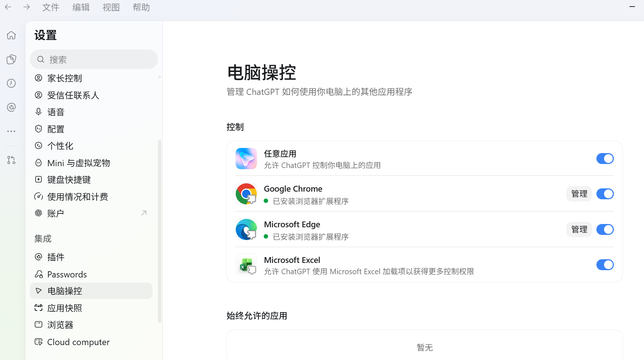Open 个性化 settings
The image size is (644, 360).
tap(91, 146)
